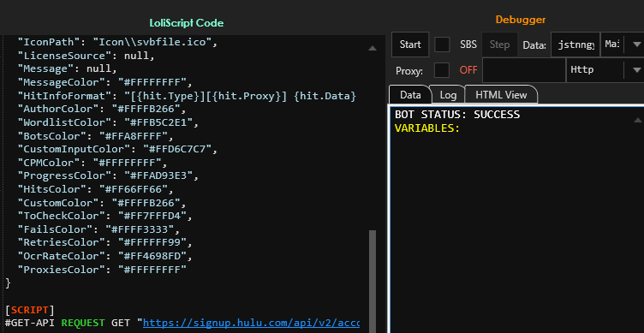Open the signup.hulu.com API link
The height and width of the screenshot is (333, 644).
251,323
